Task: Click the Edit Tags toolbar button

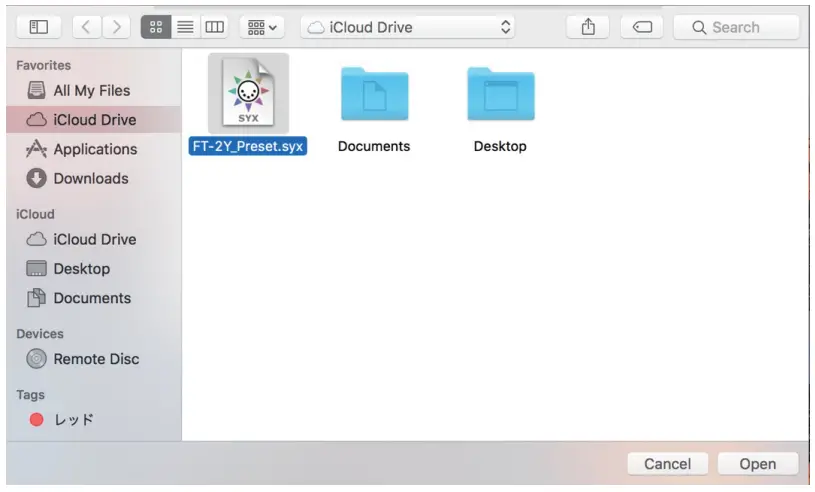Action: tap(642, 27)
